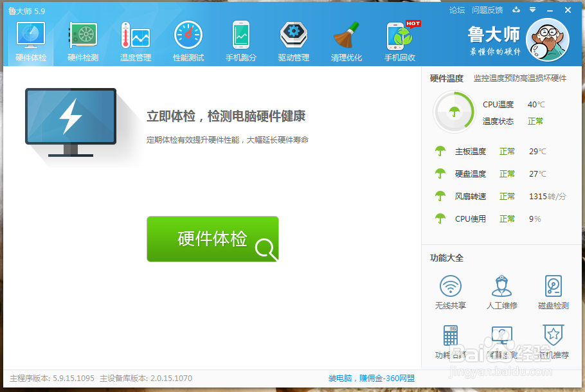The image size is (585, 392).
Task: Click the 功能大全 section heading
Action: pyautogui.click(x=447, y=258)
